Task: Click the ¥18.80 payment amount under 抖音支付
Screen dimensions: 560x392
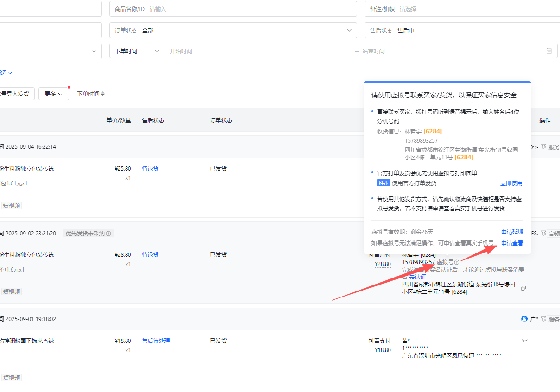Action: pos(383,350)
